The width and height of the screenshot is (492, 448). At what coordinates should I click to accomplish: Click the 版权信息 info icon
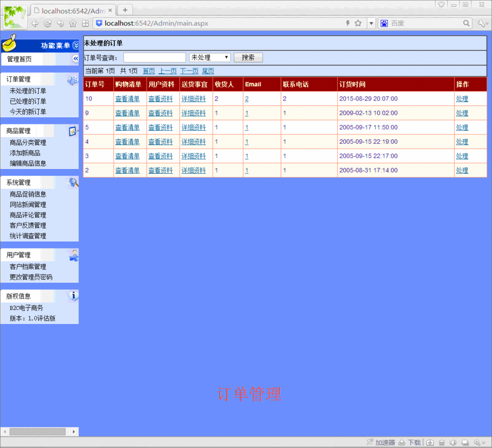tap(73, 295)
